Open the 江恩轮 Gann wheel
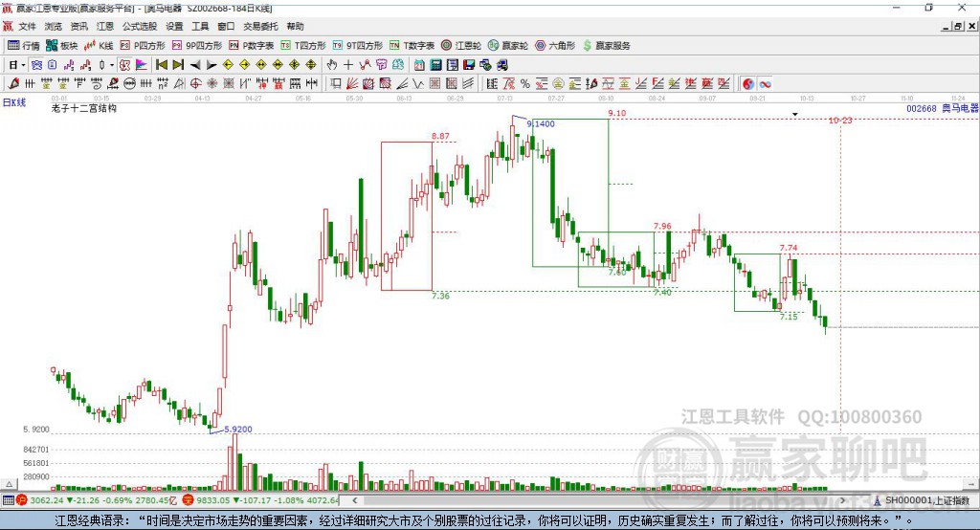This screenshot has height=530, width=980. pos(461,46)
